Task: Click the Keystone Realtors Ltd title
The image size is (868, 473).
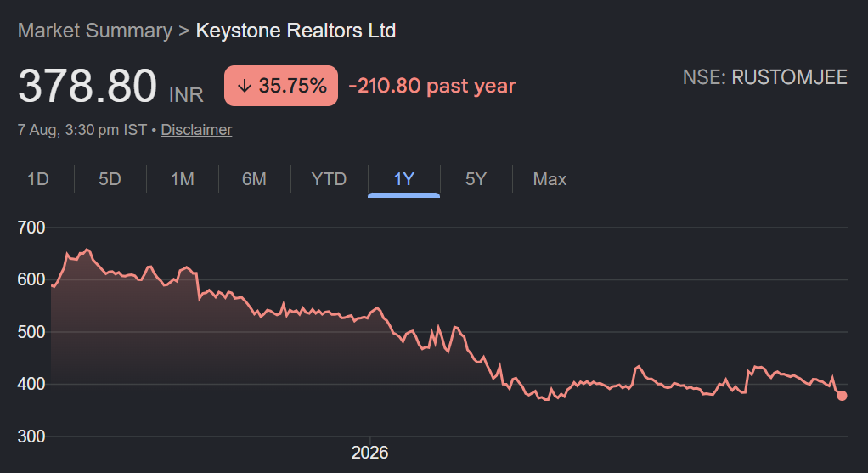Action: pyautogui.click(x=296, y=31)
